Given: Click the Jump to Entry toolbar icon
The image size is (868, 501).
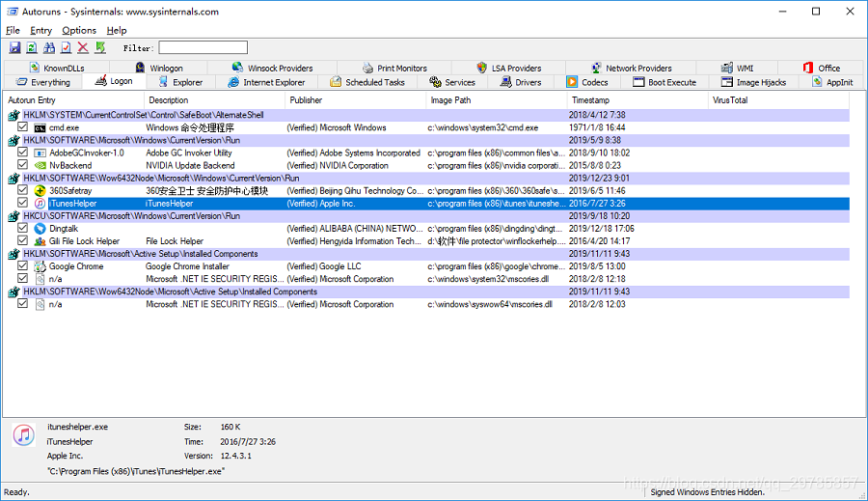Looking at the screenshot, I should point(100,47).
